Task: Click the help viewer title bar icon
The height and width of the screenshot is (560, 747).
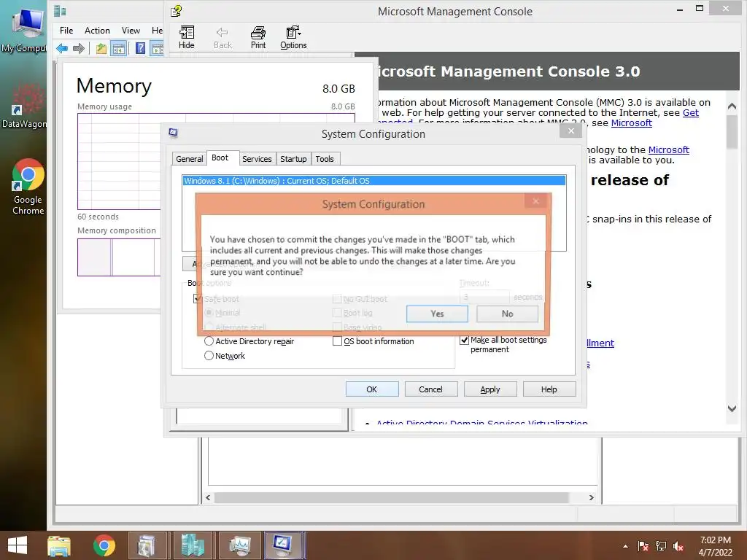Action: [x=177, y=11]
